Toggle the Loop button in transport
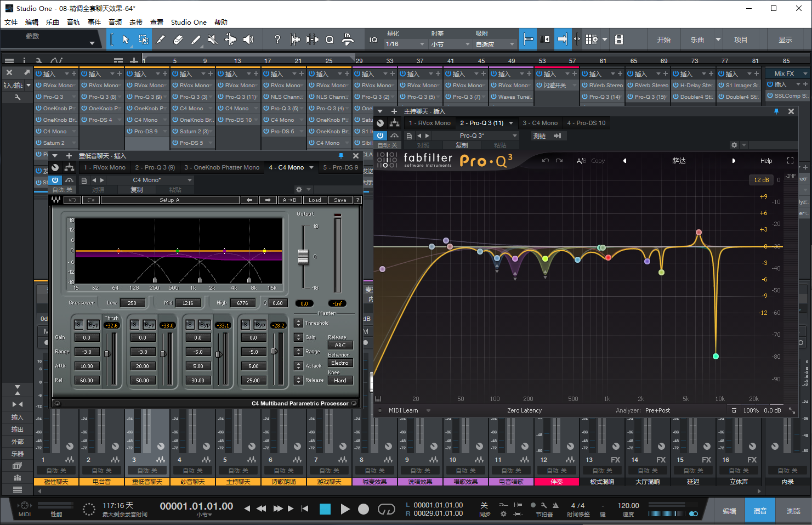 [386, 509]
